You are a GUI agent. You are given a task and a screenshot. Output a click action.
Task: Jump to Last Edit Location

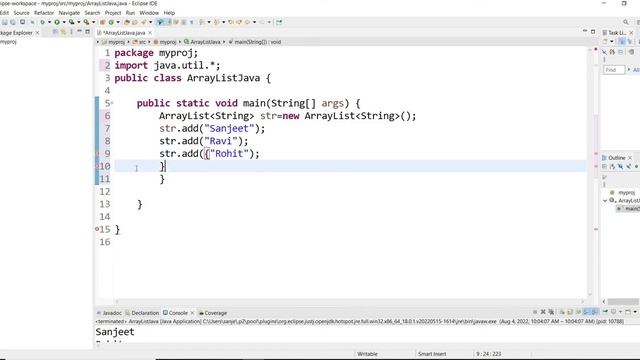(x=231, y=22)
